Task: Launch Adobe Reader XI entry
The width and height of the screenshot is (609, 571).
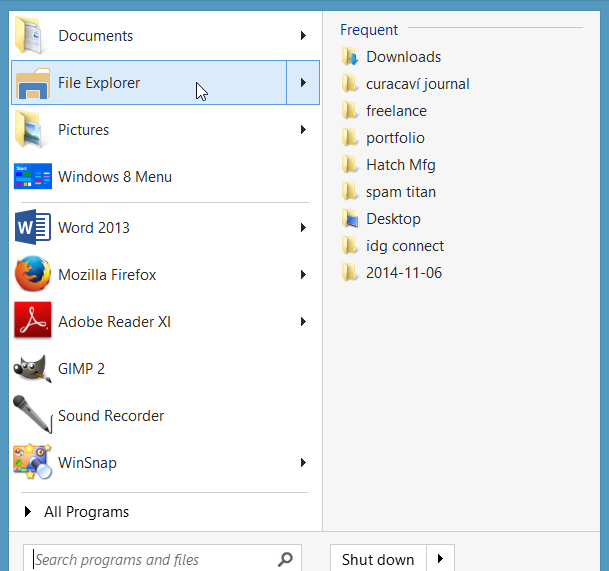Action: 165,321
